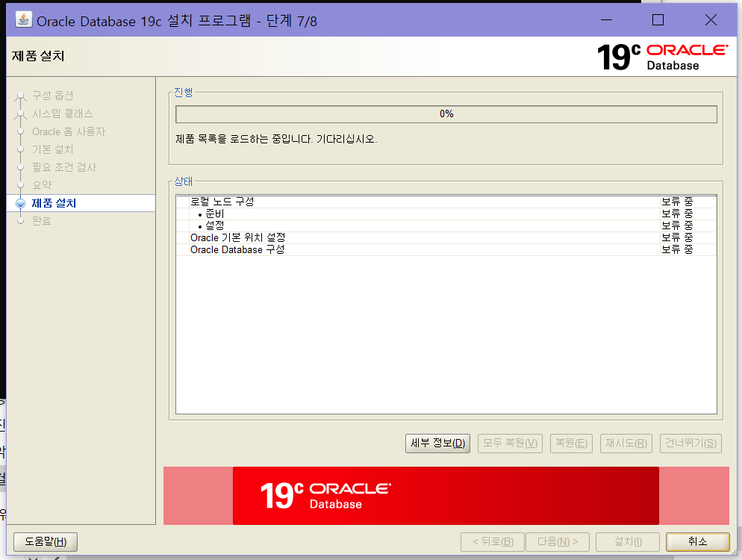Select 필요 조건 검사 step in sidebar
Viewport: 742px width, 560px height.
64,167
